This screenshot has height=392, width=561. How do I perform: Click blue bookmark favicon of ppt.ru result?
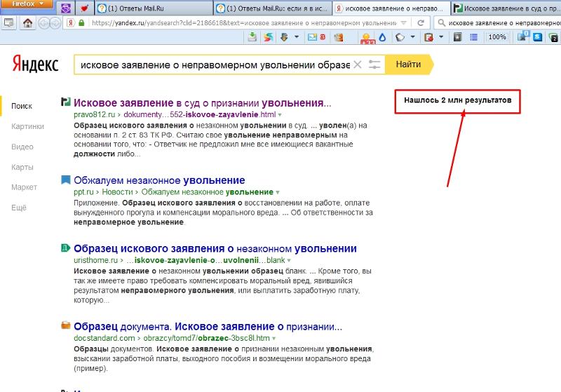(65, 180)
